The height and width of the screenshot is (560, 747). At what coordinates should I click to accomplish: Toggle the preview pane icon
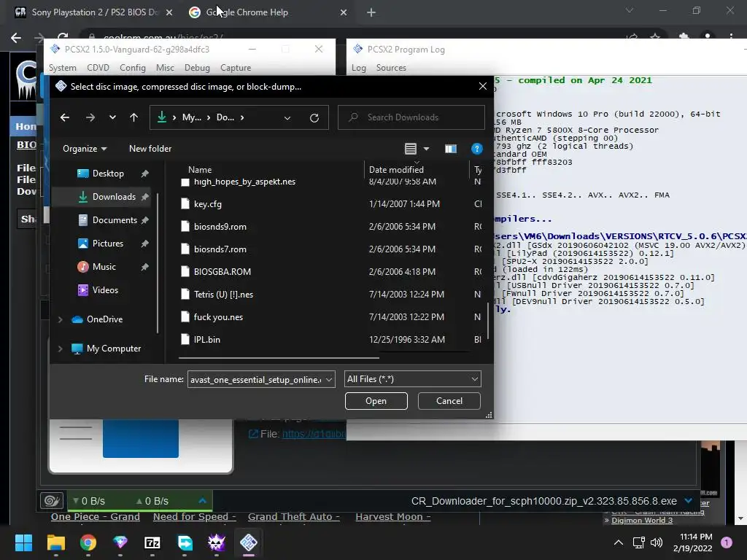(451, 149)
